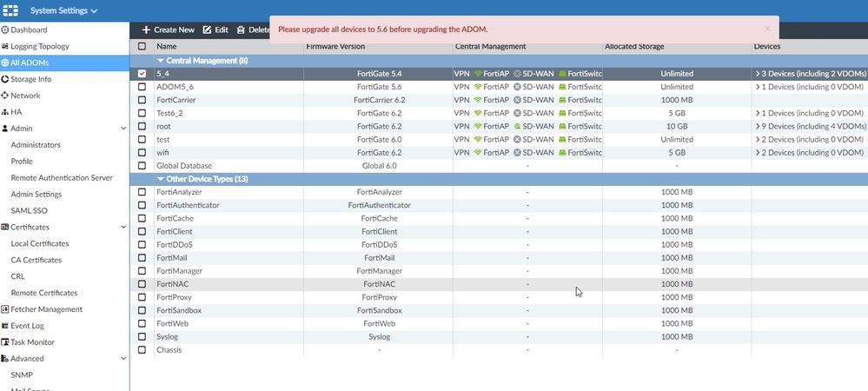
Task: Click the HA cluster icon
Action: click(x=5, y=112)
